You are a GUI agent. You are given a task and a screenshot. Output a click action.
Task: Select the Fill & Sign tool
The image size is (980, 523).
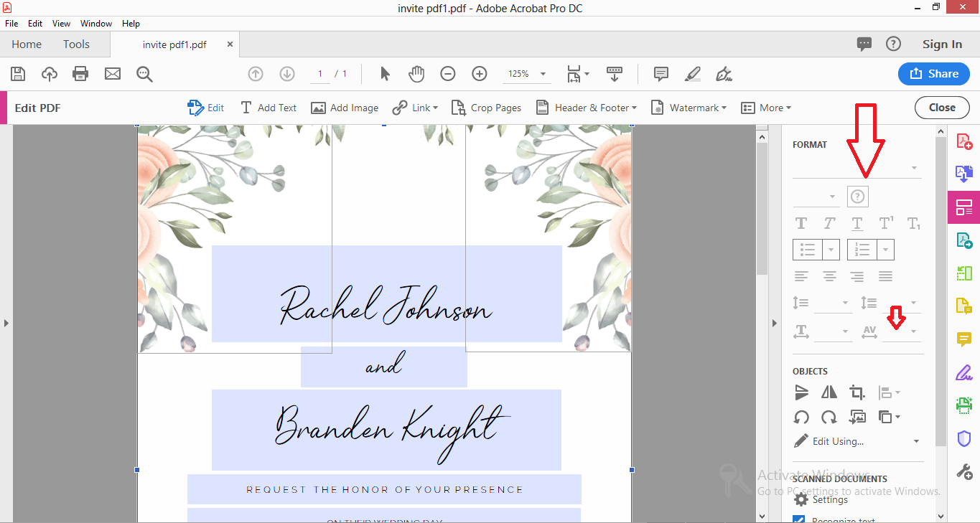pyautogui.click(x=963, y=372)
